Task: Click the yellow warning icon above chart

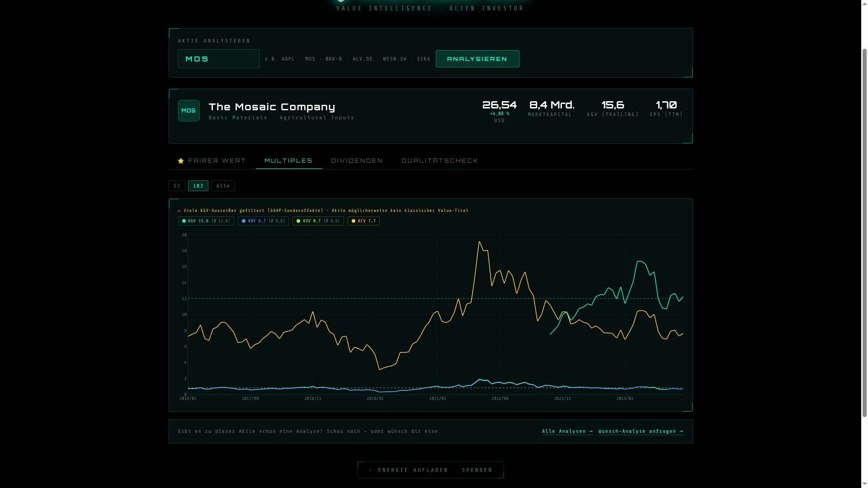Action: (x=179, y=211)
